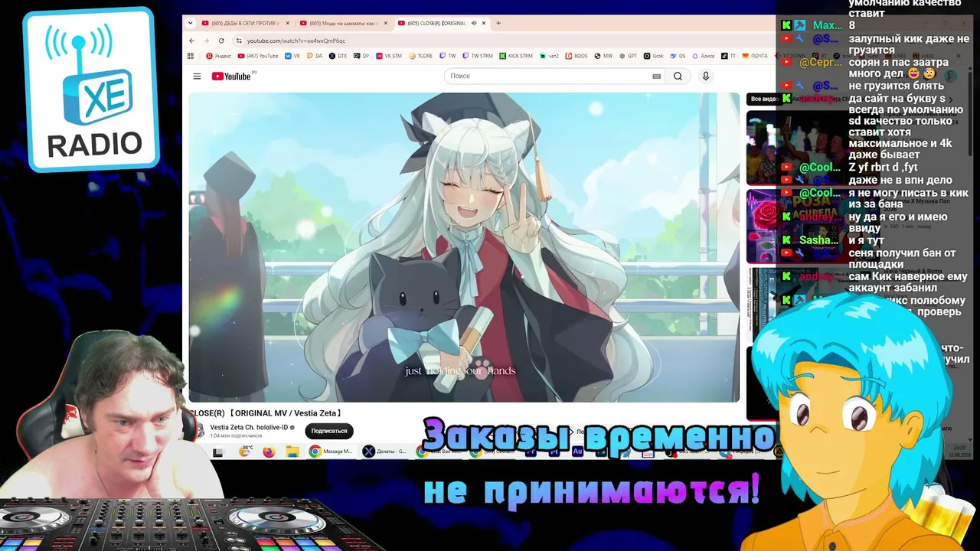Start voice search with microphone icon
980x551 pixels.
pos(706,77)
